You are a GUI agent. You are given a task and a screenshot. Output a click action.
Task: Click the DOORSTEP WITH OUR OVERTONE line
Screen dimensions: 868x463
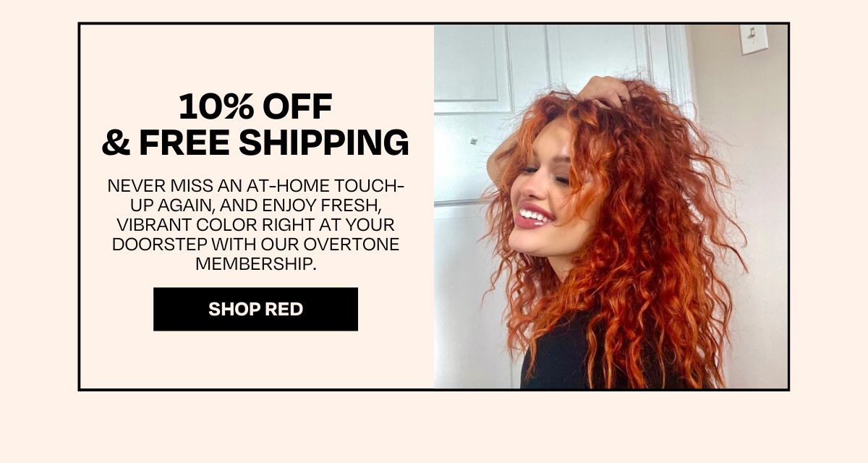pyautogui.click(x=255, y=245)
